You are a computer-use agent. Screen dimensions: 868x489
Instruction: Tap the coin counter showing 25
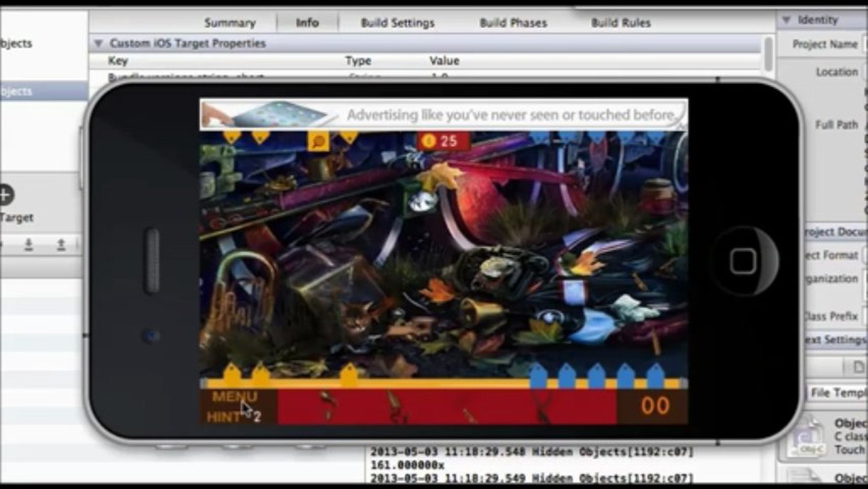442,141
